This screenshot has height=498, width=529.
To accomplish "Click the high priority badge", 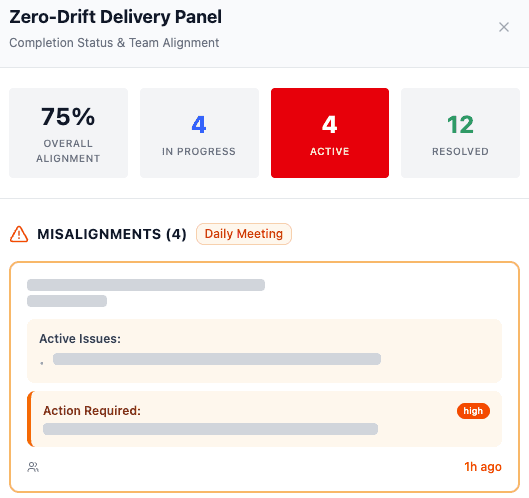I will tap(473, 411).
